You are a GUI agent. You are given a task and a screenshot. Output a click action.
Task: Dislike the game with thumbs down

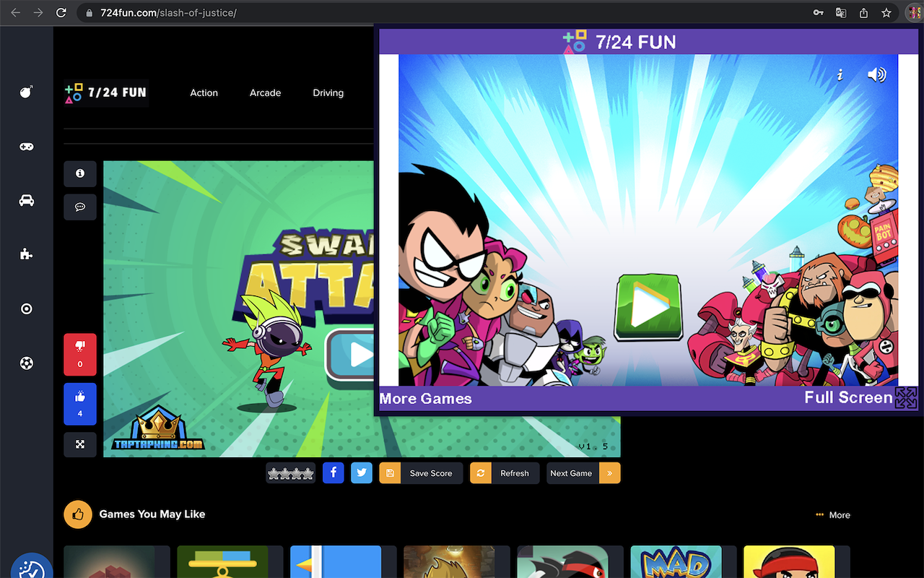click(x=80, y=354)
